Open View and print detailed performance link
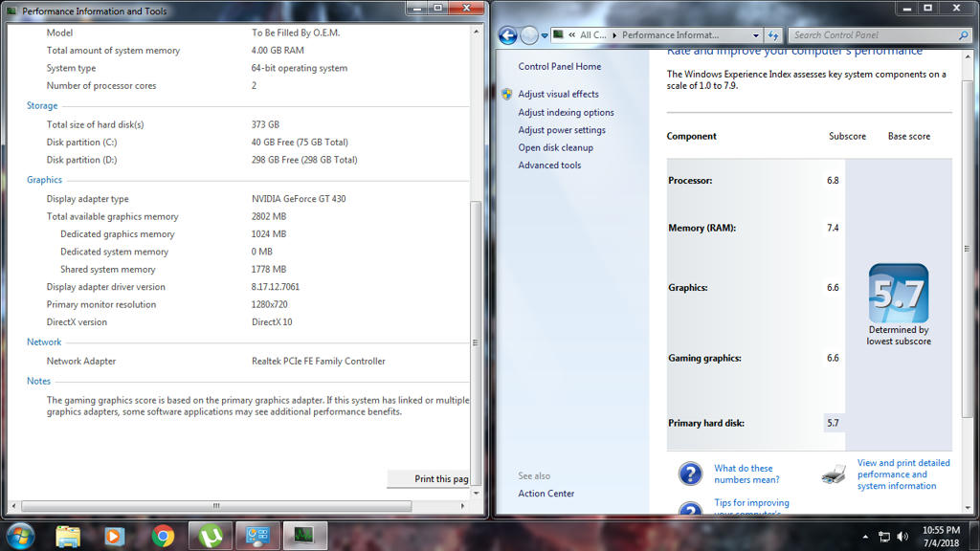 click(903, 474)
